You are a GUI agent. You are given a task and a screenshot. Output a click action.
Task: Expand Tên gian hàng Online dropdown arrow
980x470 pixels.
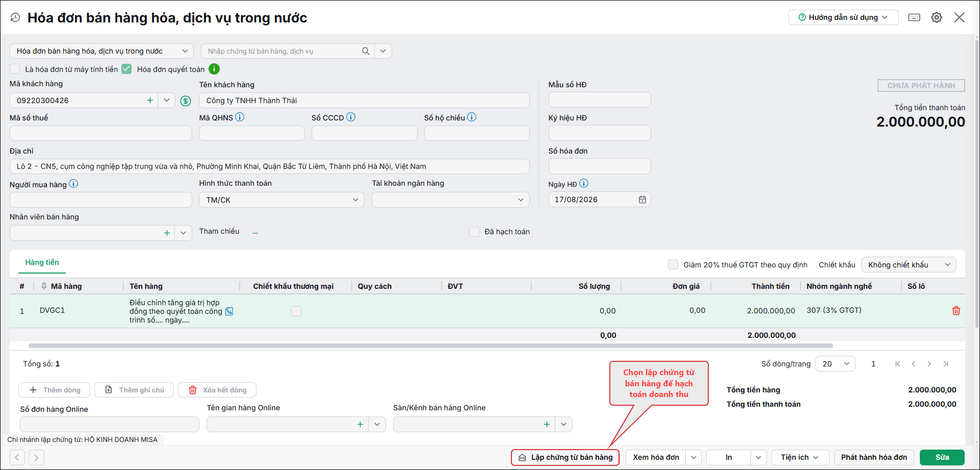[x=377, y=424]
